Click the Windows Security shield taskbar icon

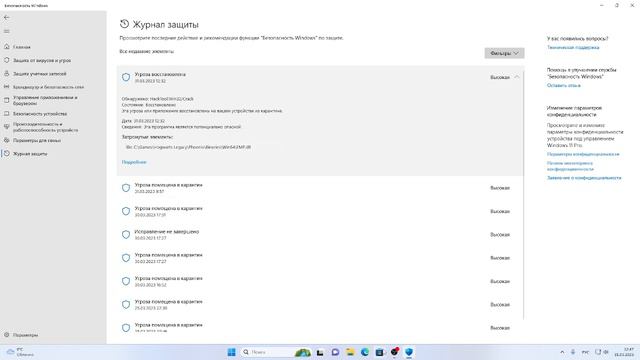click(x=409, y=352)
